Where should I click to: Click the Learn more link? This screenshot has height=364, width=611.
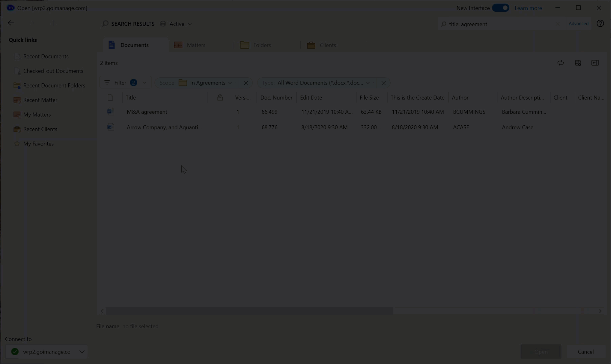coord(528,8)
